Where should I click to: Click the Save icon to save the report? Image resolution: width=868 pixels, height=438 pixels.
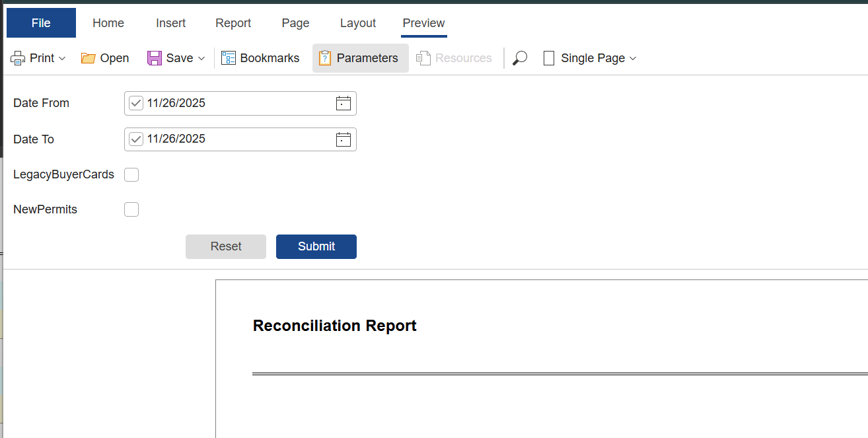pos(154,57)
